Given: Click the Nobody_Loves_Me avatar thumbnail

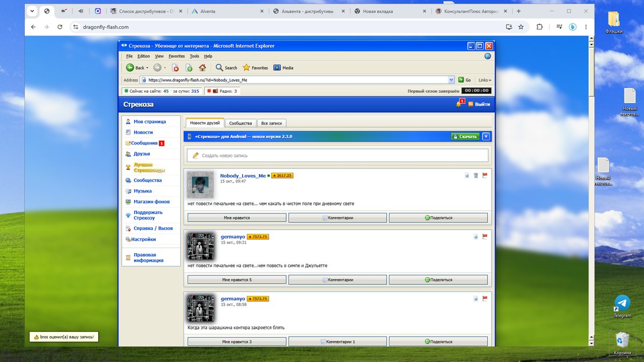Looking at the screenshot, I should [x=200, y=185].
